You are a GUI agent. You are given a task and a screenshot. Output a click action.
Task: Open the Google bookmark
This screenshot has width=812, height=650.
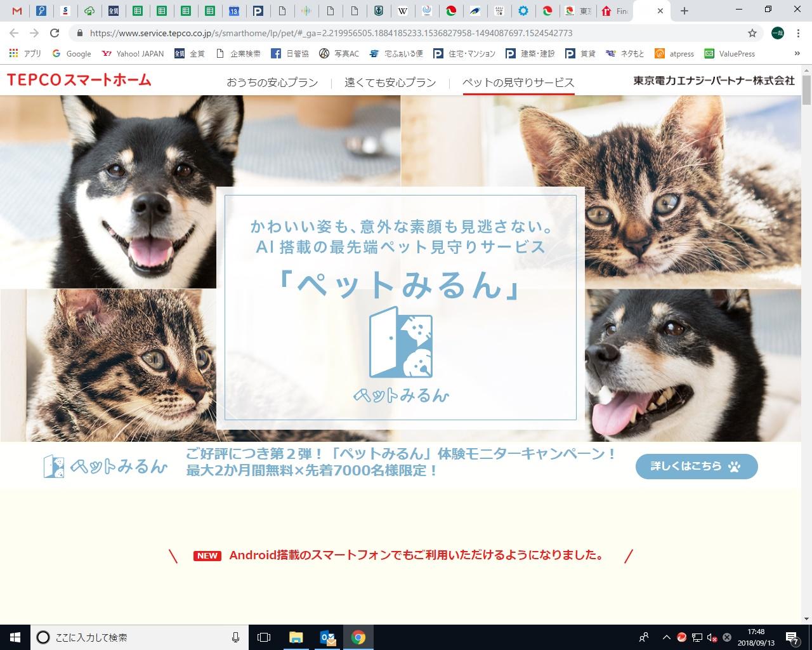pos(72,54)
